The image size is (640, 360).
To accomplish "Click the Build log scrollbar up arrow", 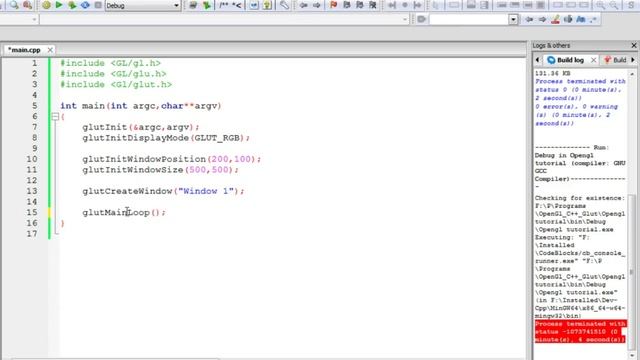I will [632, 74].
